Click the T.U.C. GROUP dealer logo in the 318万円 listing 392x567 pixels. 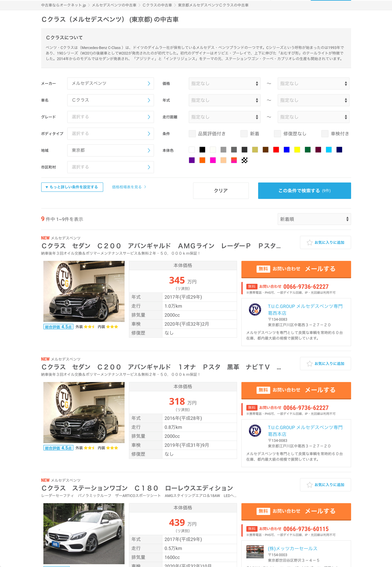click(x=255, y=431)
